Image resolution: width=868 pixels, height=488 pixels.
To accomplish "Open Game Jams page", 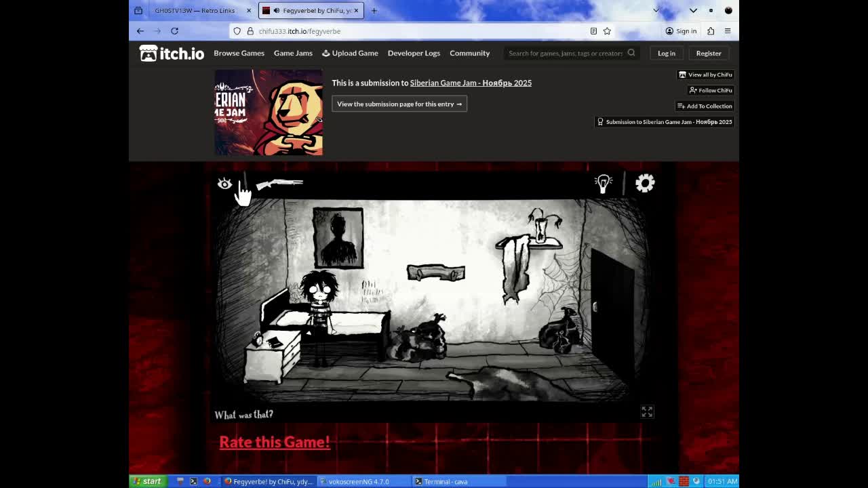I will (x=293, y=53).
